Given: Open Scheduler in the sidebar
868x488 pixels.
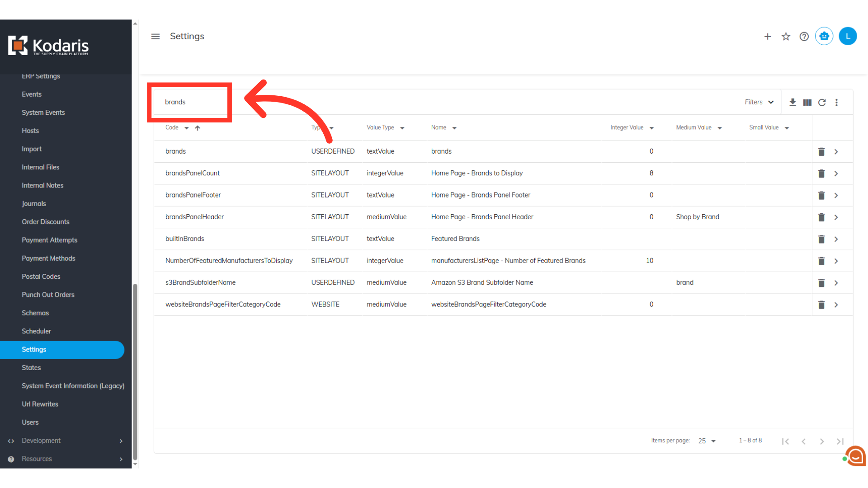Looking at the screenshot, I should click(x=36, y=331).
